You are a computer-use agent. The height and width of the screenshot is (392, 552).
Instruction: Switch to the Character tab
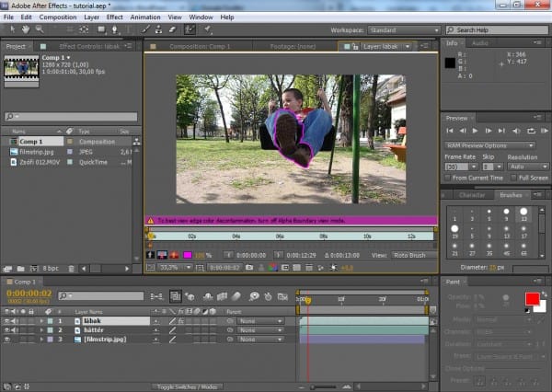pos(471,195)
